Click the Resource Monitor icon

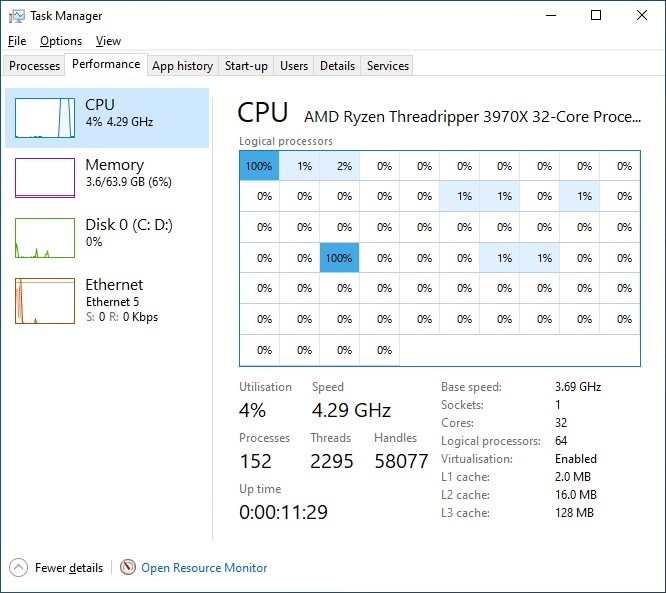pos(128,567)
